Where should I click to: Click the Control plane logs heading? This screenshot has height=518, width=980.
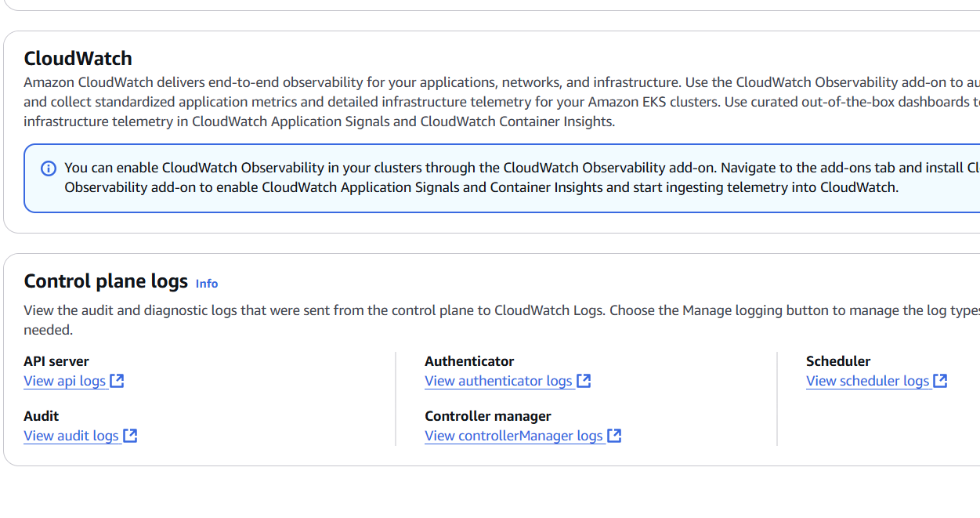coord(106,281)
